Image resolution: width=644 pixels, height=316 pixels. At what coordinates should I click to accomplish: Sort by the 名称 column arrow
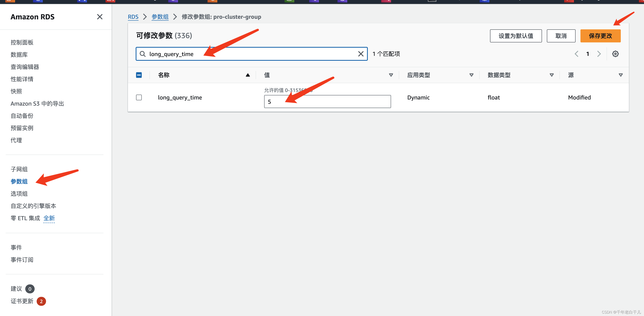click(x=247, y=75)
